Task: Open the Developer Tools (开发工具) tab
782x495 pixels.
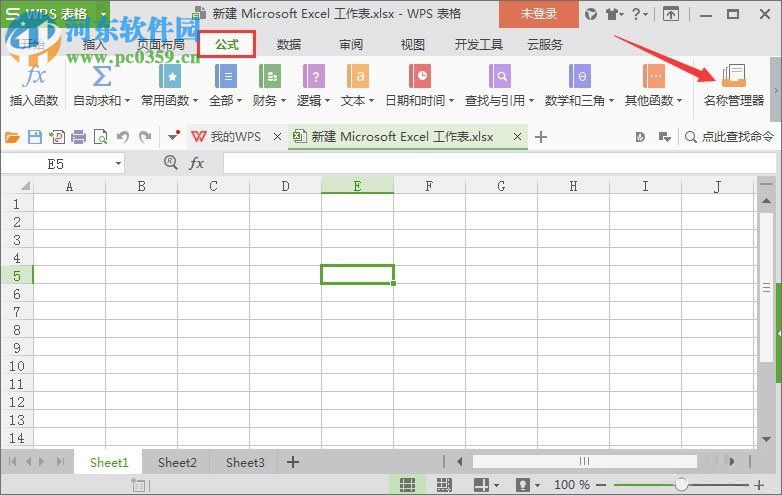Action: 479,45
